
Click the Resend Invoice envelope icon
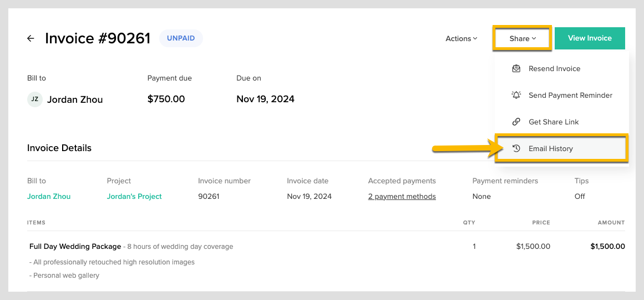click(516, 68)
